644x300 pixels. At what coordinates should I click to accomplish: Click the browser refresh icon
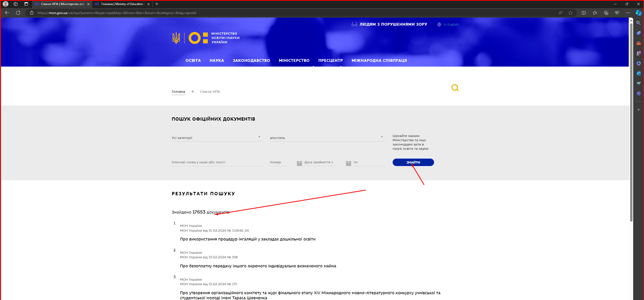[18, 13]
